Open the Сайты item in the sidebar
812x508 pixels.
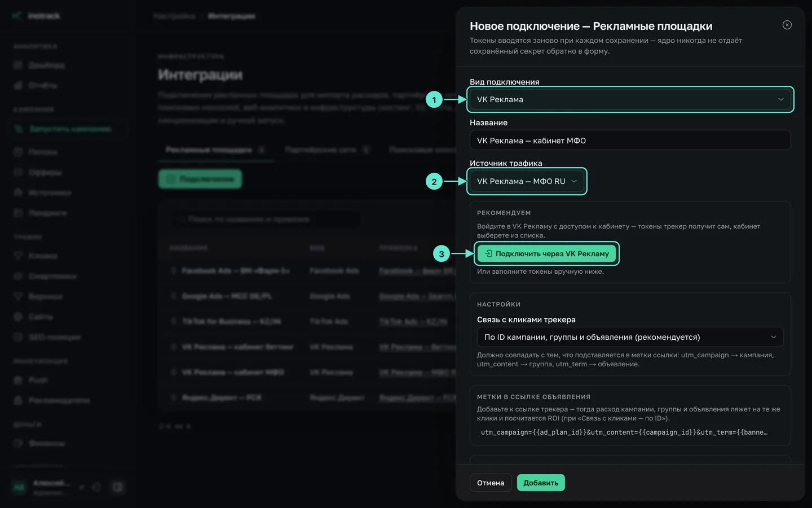pyautogui.click(x=41, y=317)
